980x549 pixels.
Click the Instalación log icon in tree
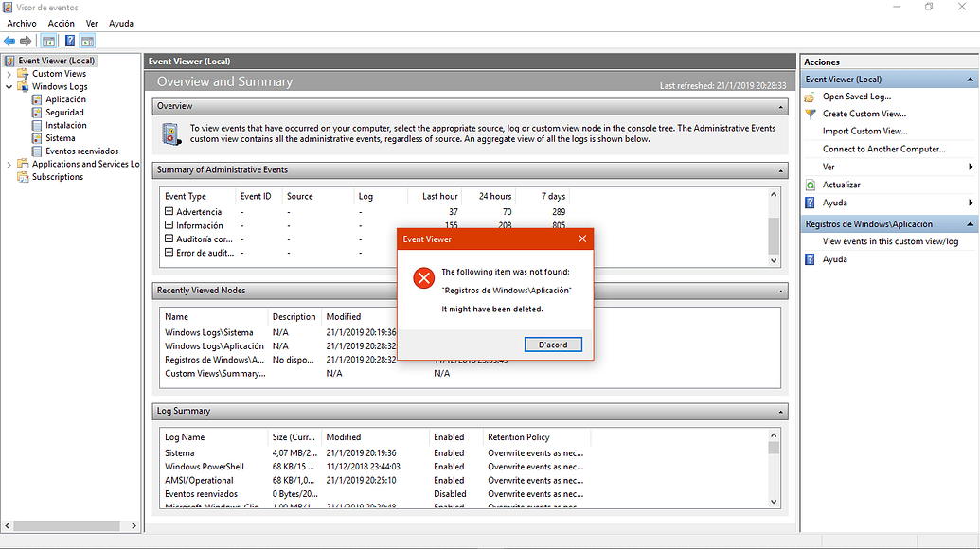click(37, 126)
